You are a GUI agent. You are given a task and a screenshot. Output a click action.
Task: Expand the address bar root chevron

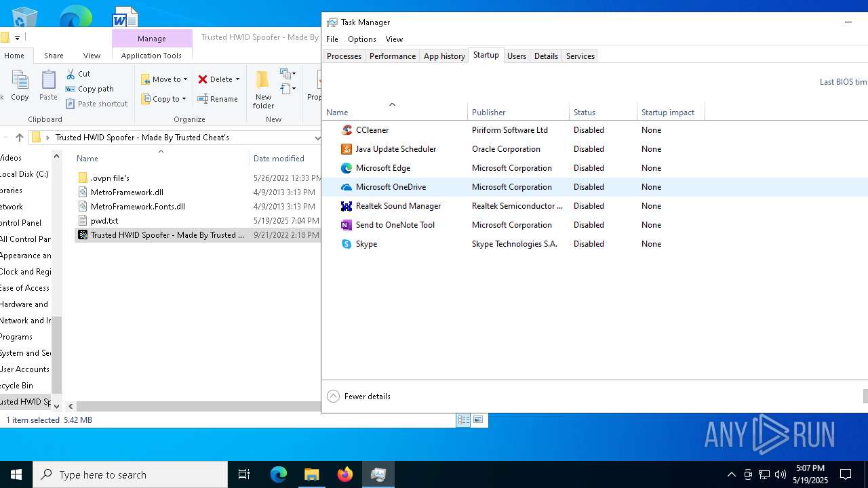[x=47, y=138]
